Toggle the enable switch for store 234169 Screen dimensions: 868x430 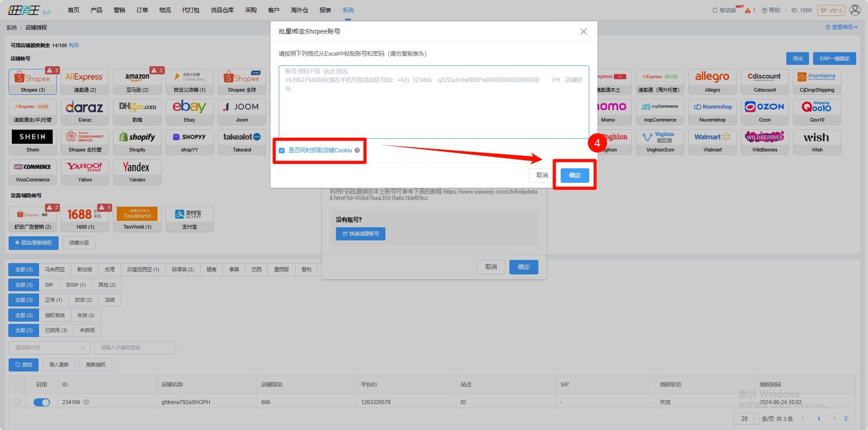point(42,402)
